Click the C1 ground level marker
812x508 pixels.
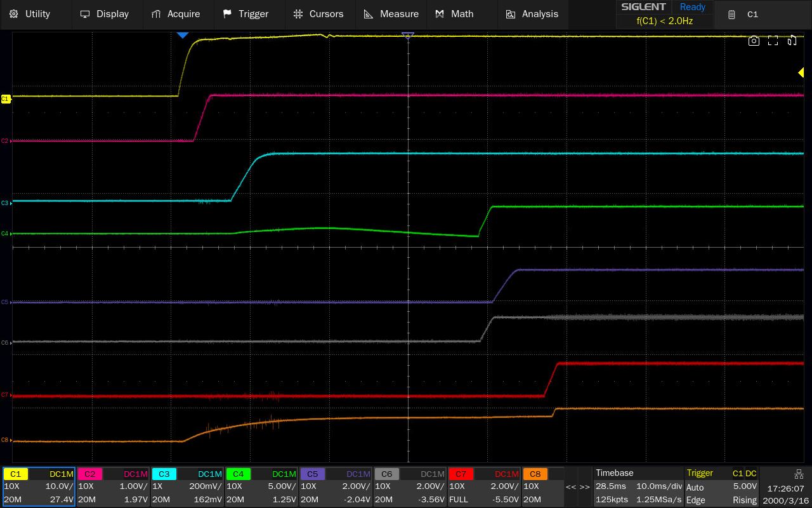coord(6,99)
